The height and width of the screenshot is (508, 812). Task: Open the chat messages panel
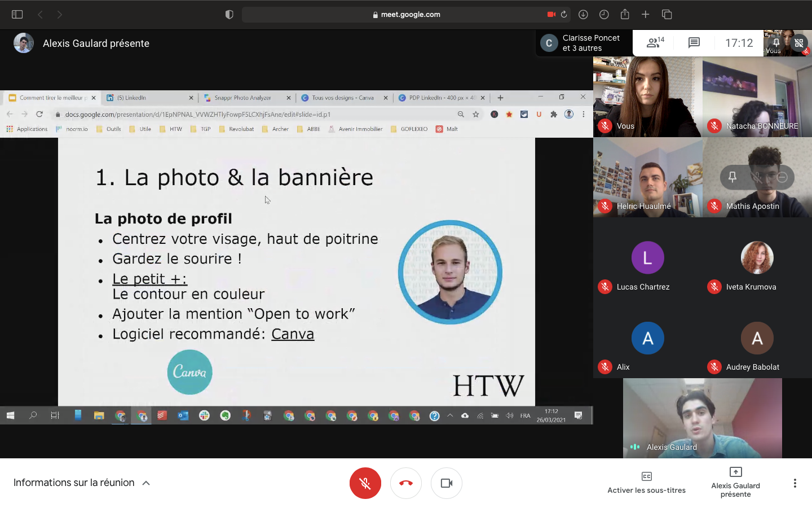(x=694, y=43)
